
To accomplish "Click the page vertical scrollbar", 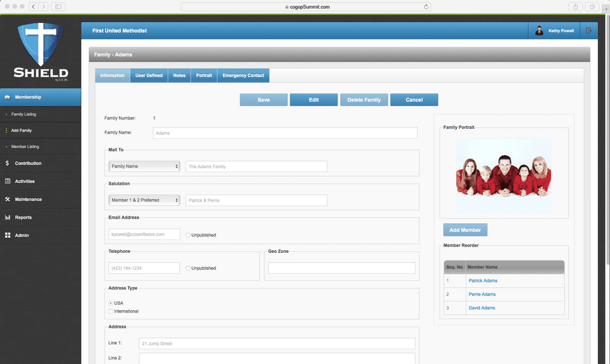I will 607,140.
